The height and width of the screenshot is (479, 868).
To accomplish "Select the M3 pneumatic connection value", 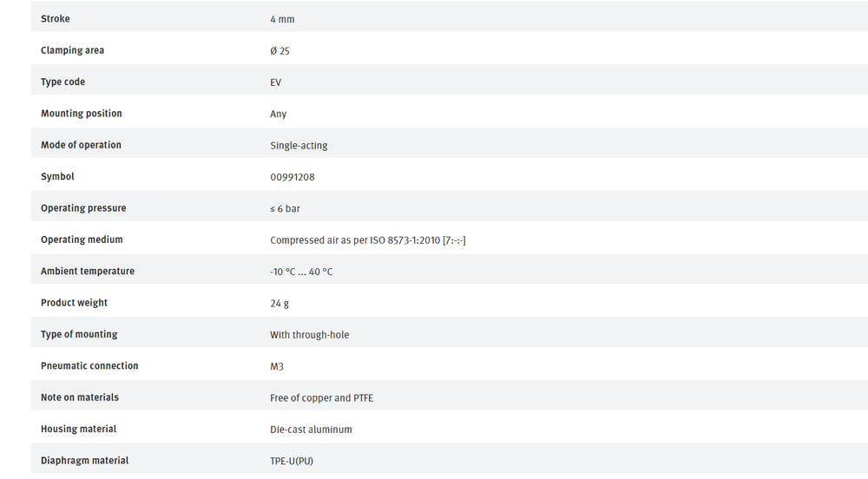I will click(277, 366).
